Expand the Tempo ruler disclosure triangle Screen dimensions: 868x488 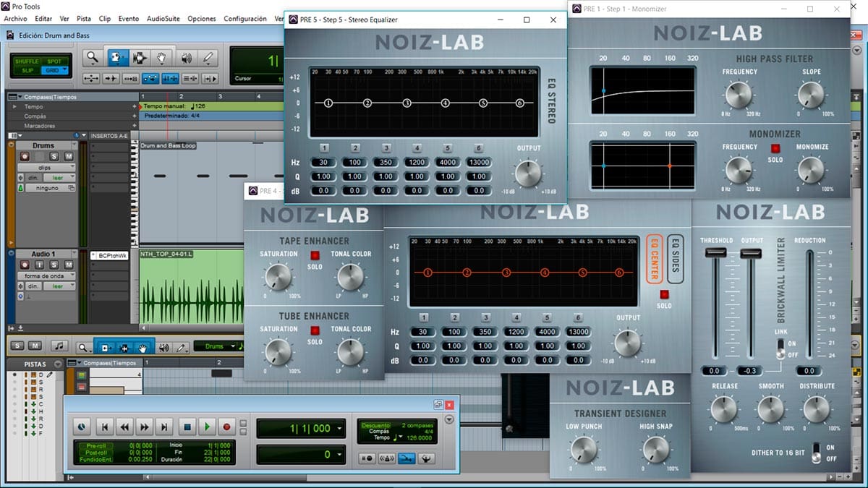[14, 107]
